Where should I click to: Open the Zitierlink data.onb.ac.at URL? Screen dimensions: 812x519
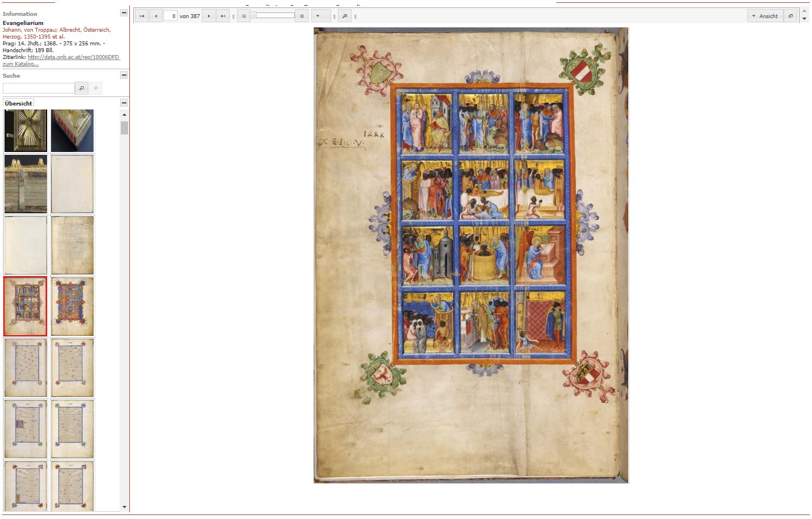coord(74,57)
